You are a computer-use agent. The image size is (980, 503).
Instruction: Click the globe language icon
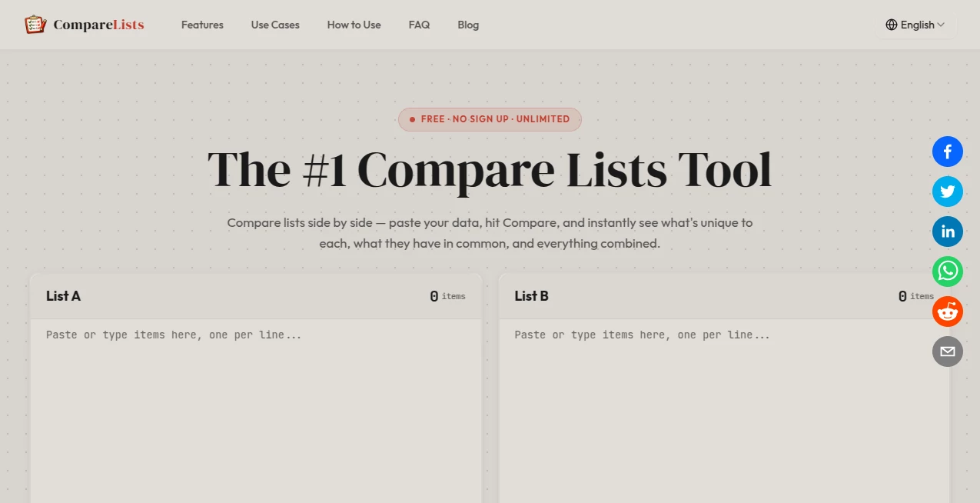click(893, 25)
